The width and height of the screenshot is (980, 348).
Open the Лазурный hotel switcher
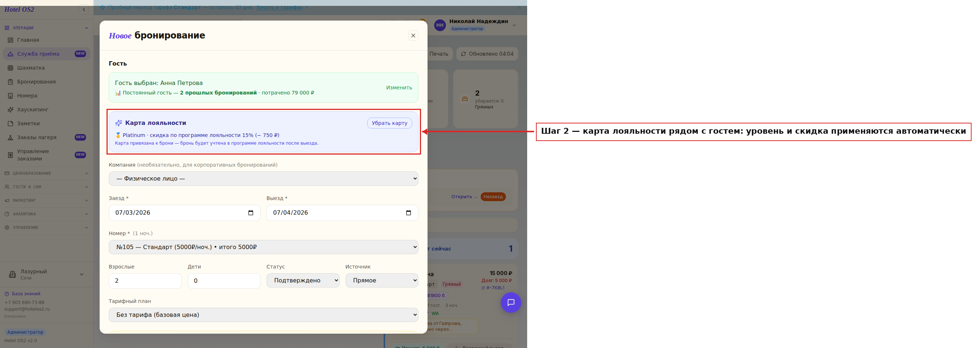(x=46, y=274)
